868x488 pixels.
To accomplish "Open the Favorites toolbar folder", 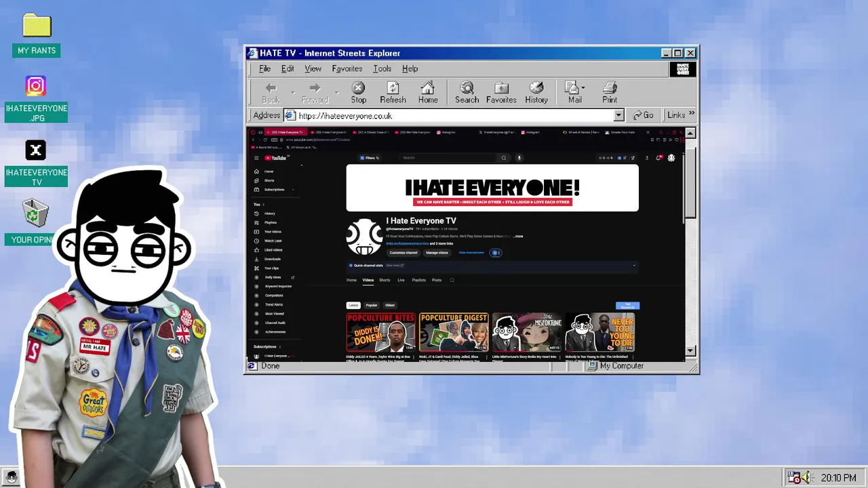I will tap(501, 93).
